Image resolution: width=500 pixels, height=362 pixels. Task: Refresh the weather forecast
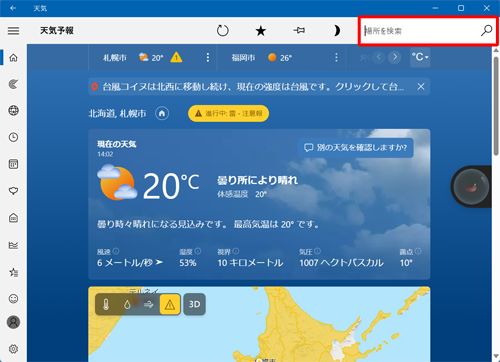pos(223,31)
